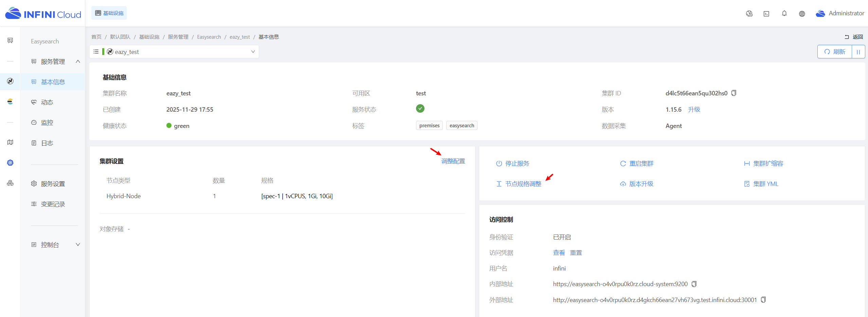868x317 pixels.
Task: Click the 刷新 refresh button
Action: click(835, 52)
